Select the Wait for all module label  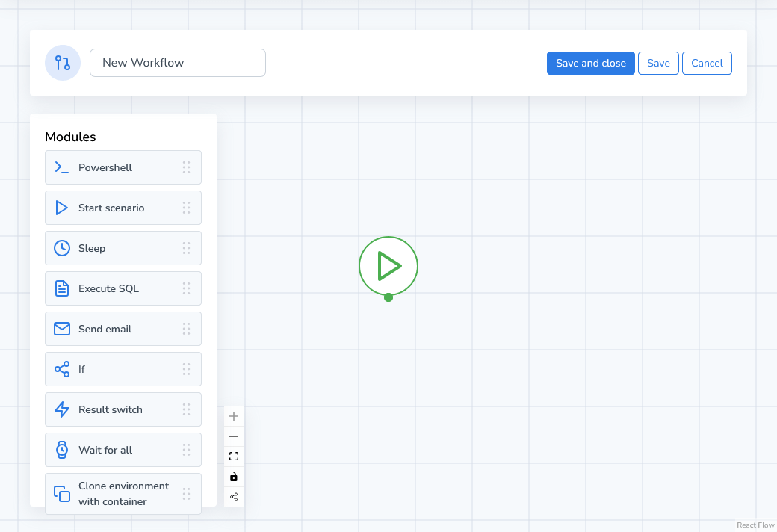coord(105,450)
